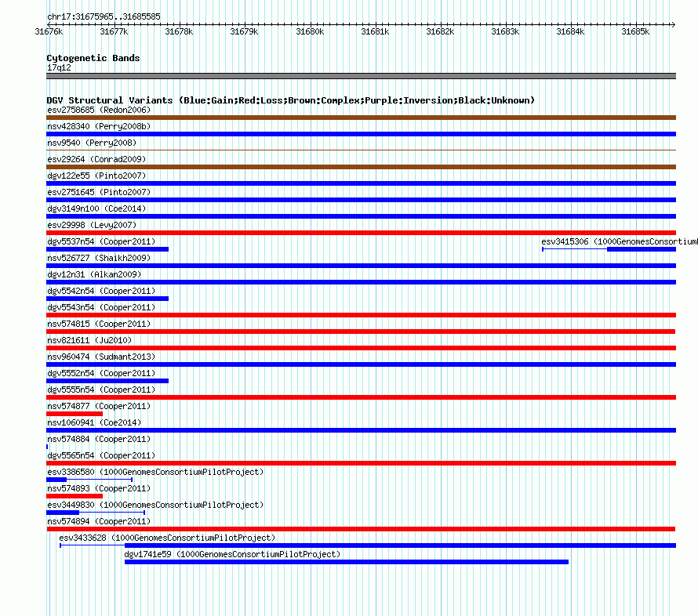Open the nsv574877 (Cooper2011) variant
Viewport: 698px width, 616px height.
click(99, 406)
